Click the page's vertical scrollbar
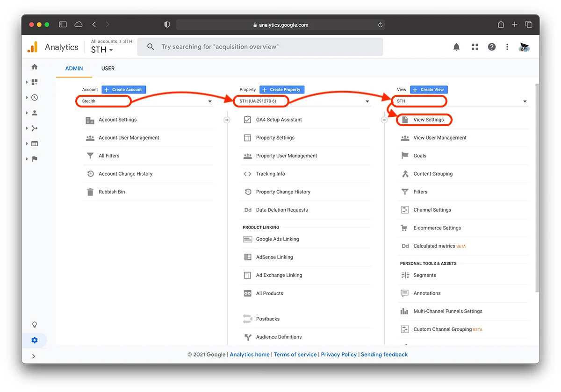This screenshot has height=392, width=561. click(537, 187)
